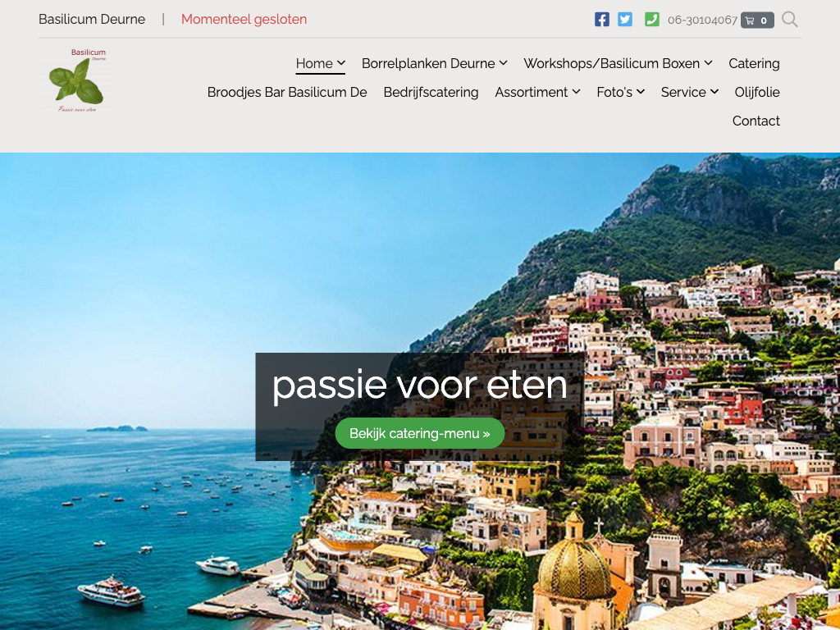Open Broodjes Bar Basilicum De page
This screenshot has width=840, height=630.
point(287,92)
